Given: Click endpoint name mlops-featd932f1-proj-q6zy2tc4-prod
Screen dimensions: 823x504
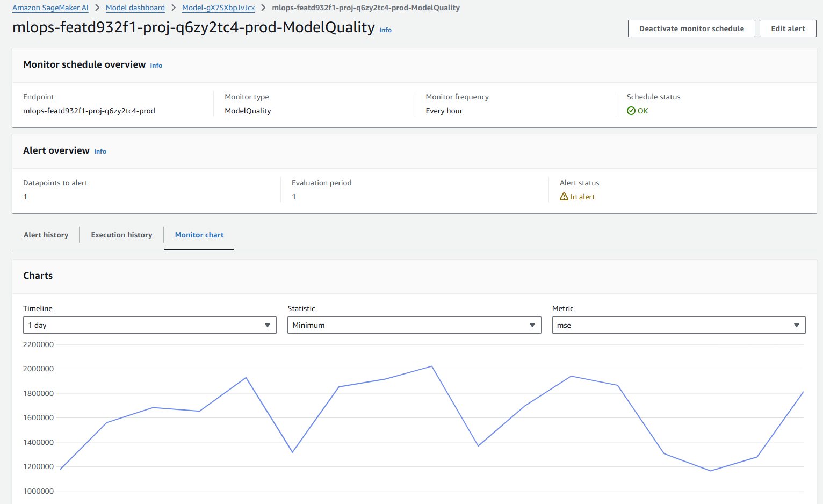Looking at the screenshot, I should tap(89, 111).
